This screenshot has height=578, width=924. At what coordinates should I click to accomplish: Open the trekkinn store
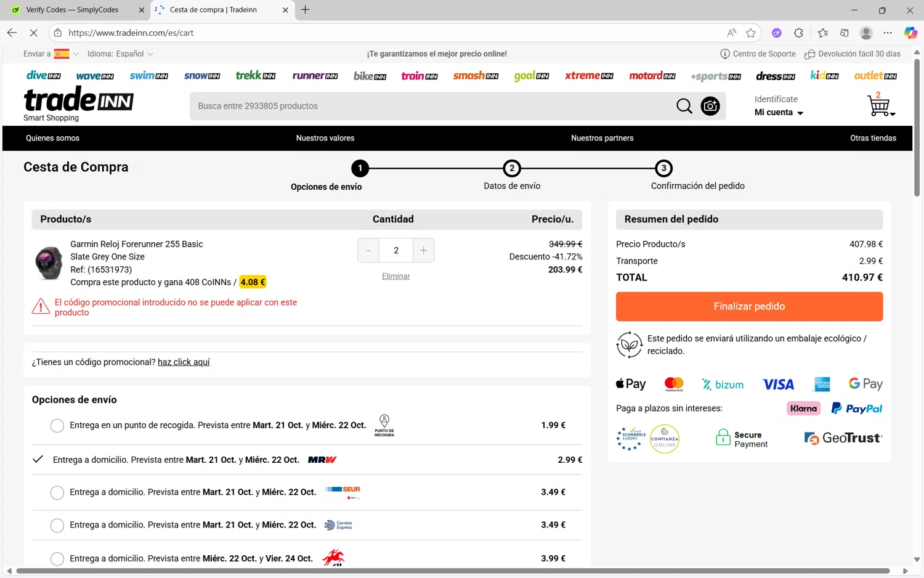256,75
